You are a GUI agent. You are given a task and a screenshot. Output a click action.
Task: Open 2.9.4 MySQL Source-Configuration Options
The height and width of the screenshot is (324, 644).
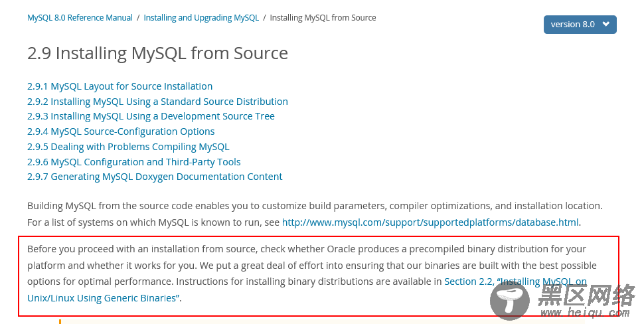(121, 131)
